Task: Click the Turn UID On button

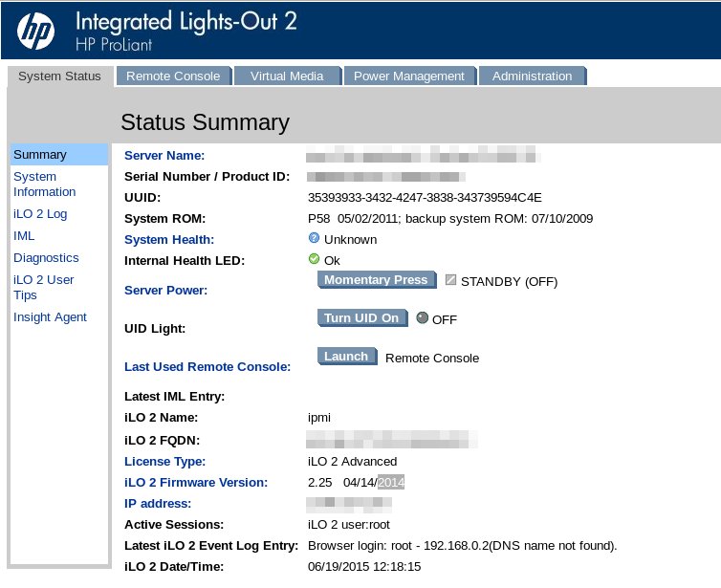Action: [x=362, y=318]
